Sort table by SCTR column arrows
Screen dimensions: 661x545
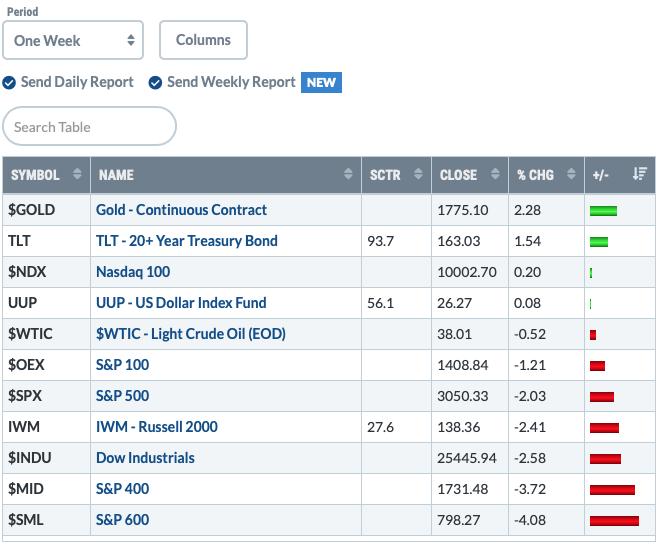418,174
